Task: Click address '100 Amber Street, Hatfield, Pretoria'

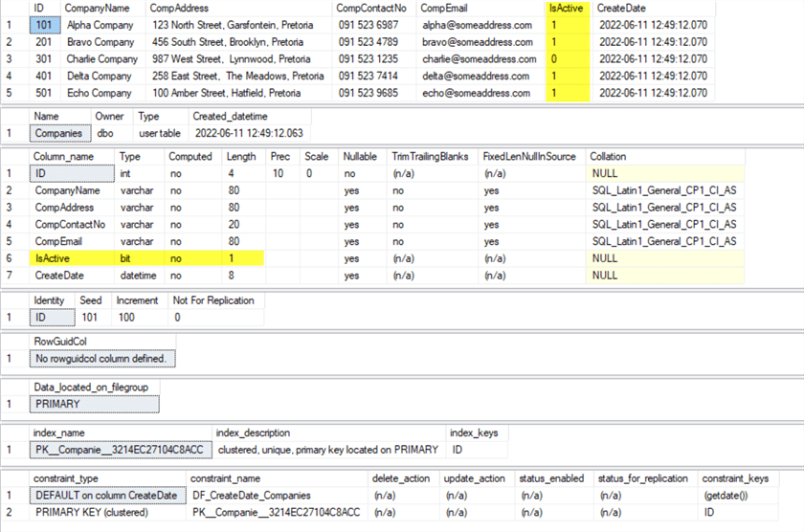Action: tap(227, 93)
